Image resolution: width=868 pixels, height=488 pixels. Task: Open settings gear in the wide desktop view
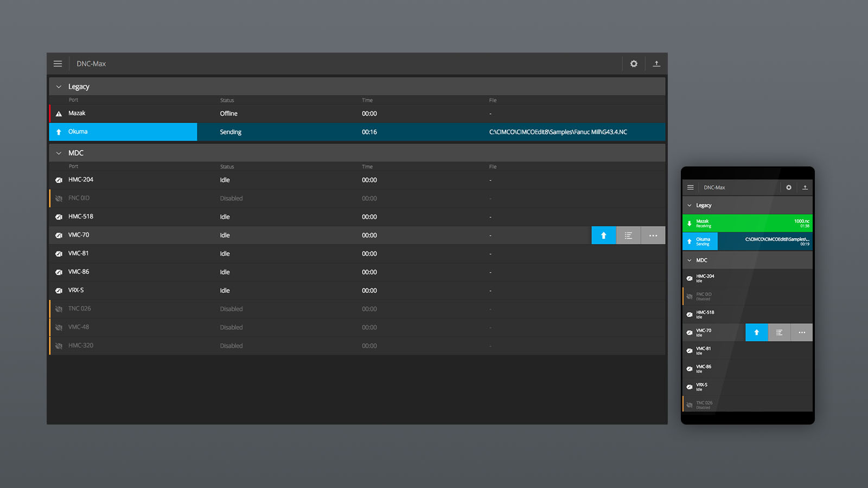tap(634, 64)
